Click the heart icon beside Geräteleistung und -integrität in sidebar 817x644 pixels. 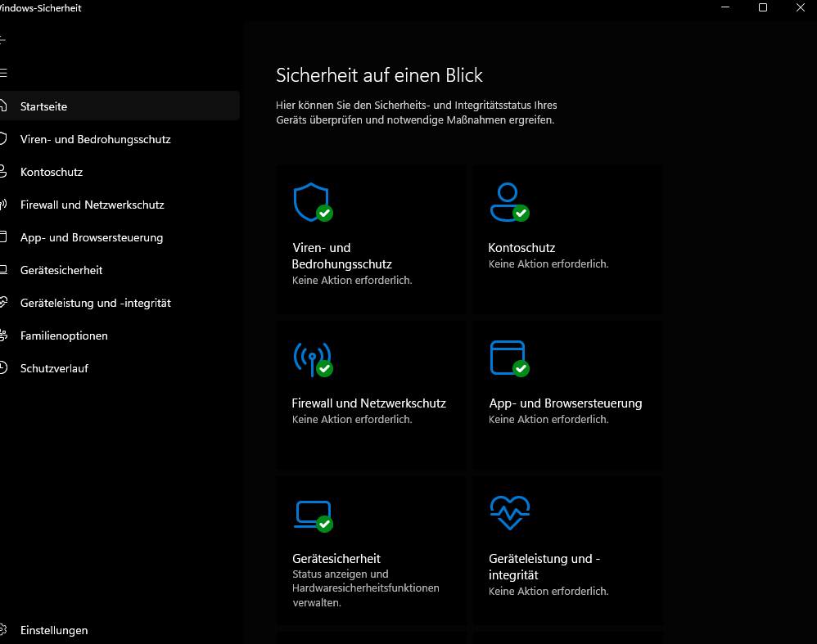pyautogui.click(x=2, y=302)
